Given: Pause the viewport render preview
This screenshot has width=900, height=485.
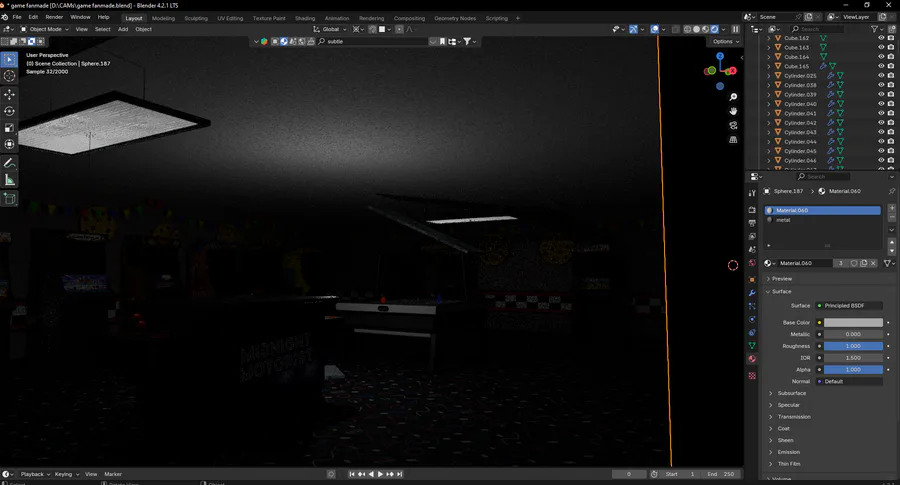Looking at the screenshot, I should 735,29.
